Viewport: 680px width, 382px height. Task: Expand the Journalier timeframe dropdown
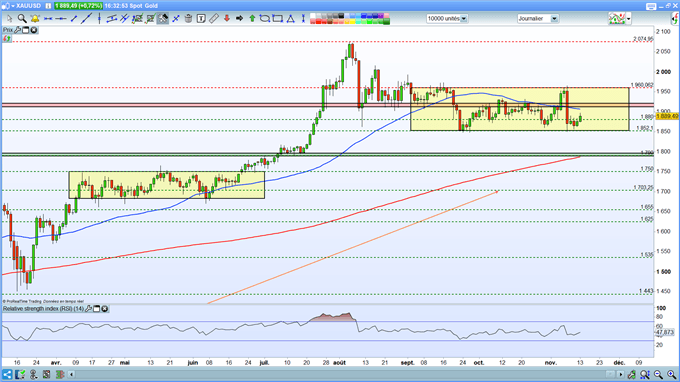554,19
